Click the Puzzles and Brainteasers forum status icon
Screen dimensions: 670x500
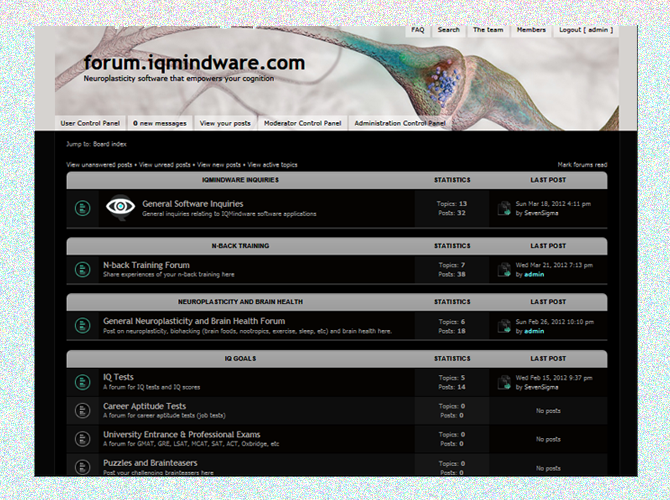pyautogui.click(x=82, y=467)
